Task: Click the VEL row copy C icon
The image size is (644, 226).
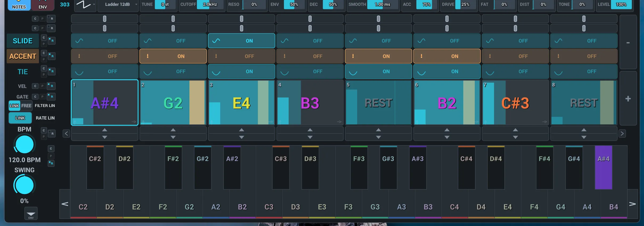Action: point(35,86)
